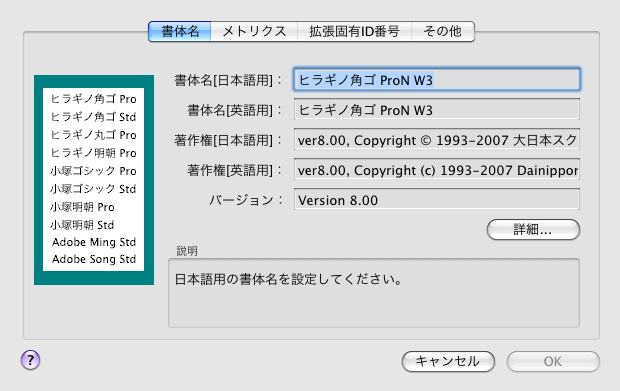This screenshot has height=391, width=620.
Task: Click the 著作権[英語用] copyright field
Action: [437, 170]
